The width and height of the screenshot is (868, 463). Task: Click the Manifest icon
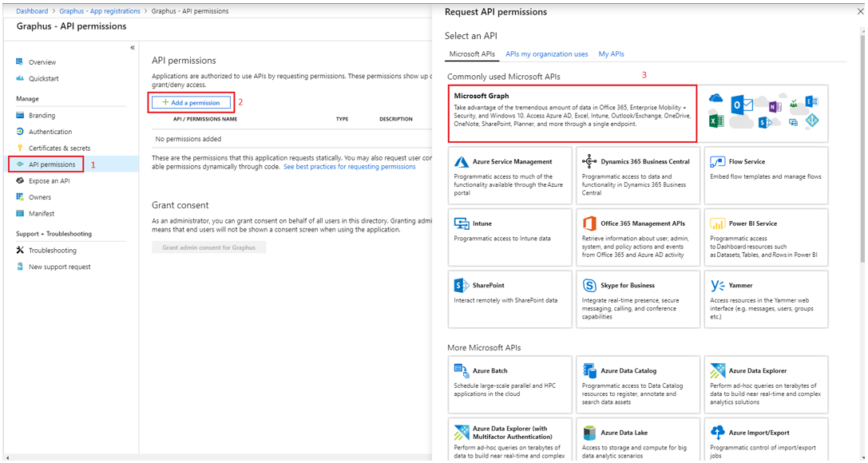click(20, 213)
